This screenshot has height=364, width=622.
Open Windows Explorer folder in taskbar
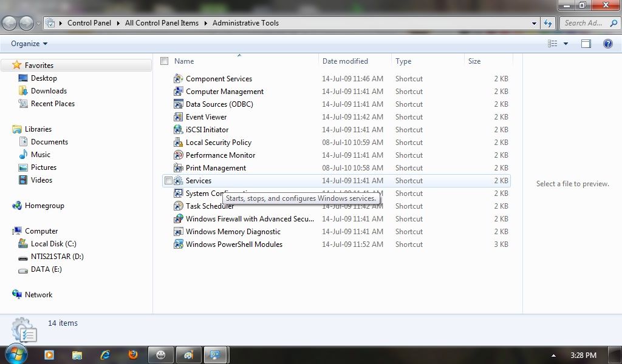click(x=77, y=355)
